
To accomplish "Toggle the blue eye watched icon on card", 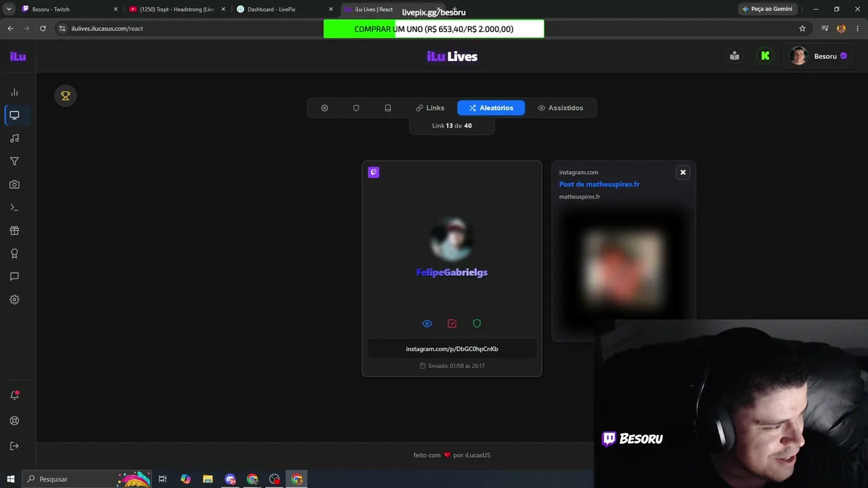I will (x=427, y=324).
